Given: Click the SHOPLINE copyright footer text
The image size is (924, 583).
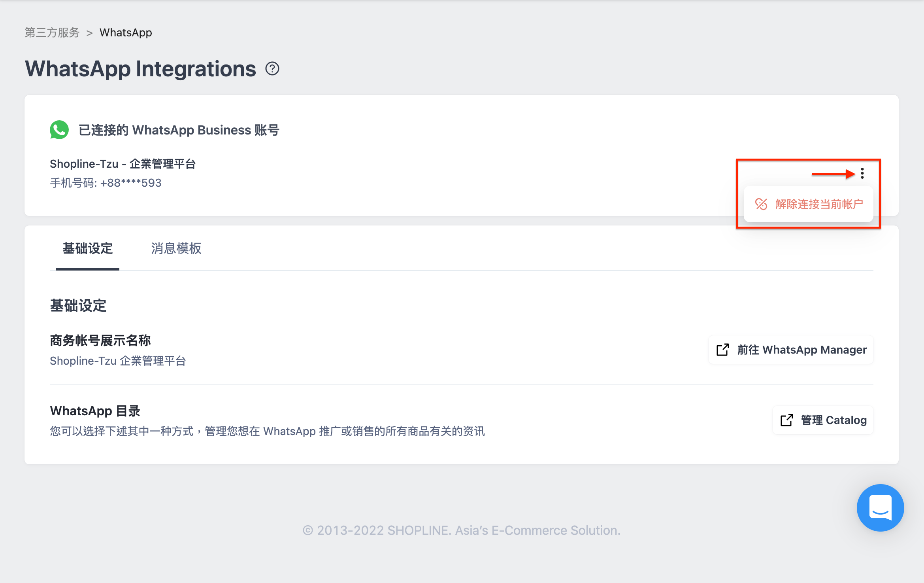Looking at the screenshot, I should pyautogui.click(x=462, y=530).
